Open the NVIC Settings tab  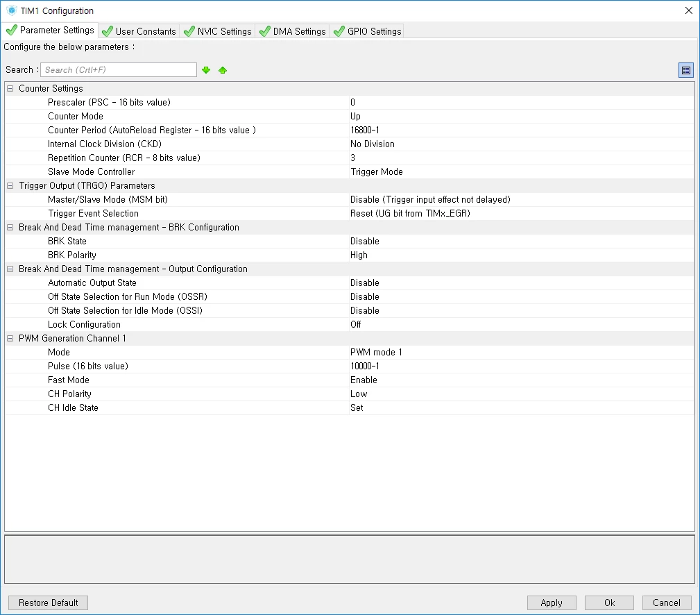[218, 31]
